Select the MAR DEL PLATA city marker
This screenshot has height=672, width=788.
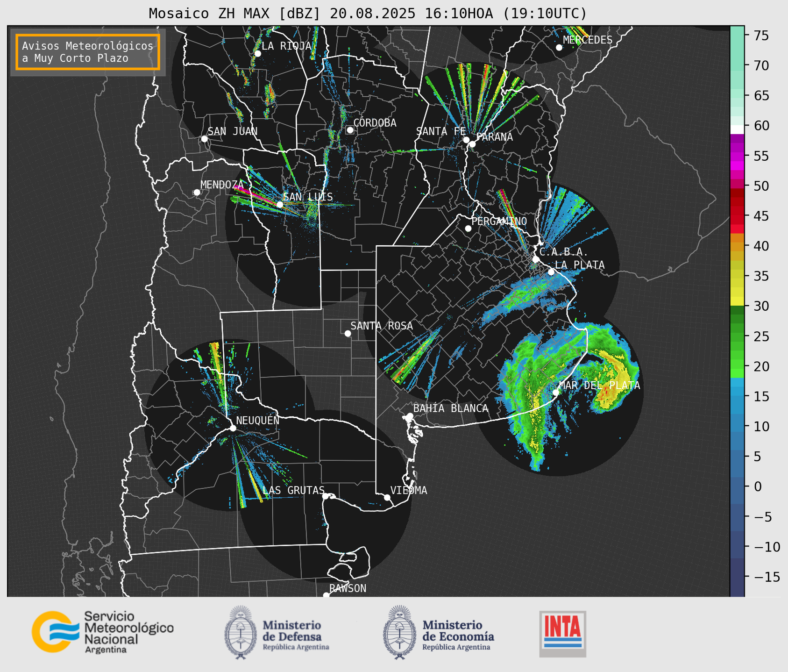click(556, 393)
